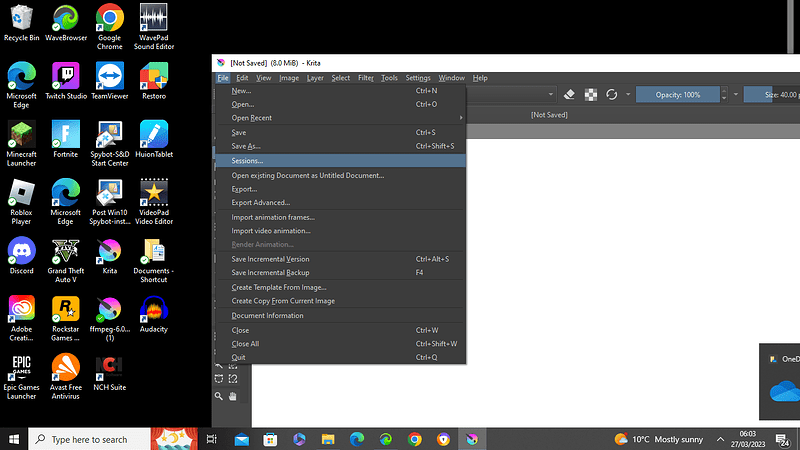The width and height of the screenshot is (800, 450).
Task: Adjust the brush Size slider
Action: [771, 94]
